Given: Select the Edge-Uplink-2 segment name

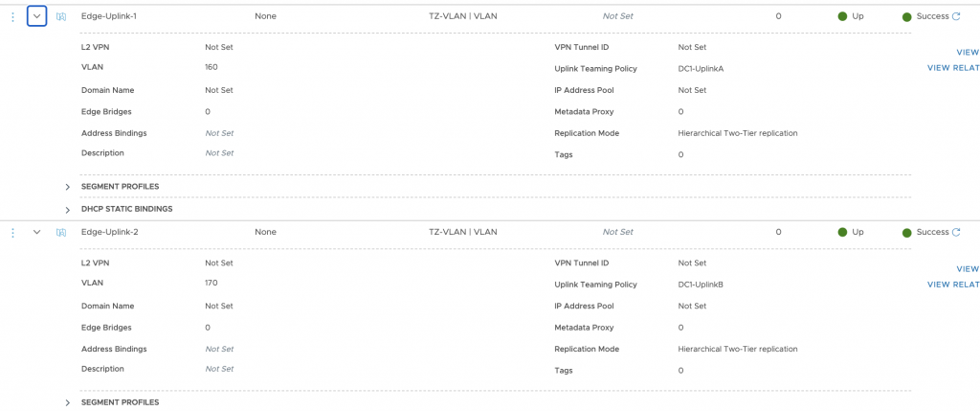Looking at the screenshot, I should click(110, 232).
